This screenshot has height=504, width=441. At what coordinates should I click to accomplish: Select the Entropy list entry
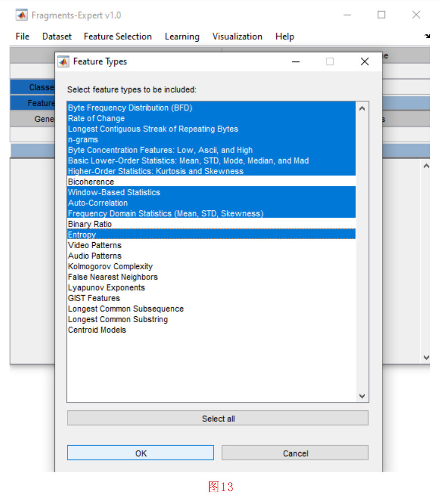coord(82,235)
